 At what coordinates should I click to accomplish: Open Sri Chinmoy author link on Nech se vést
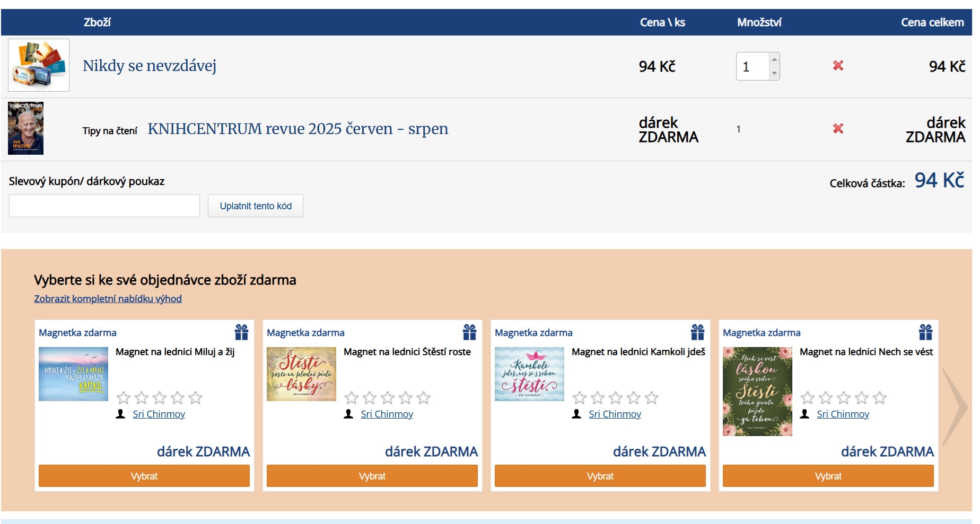pyautogui.click(x=843, y=414)
